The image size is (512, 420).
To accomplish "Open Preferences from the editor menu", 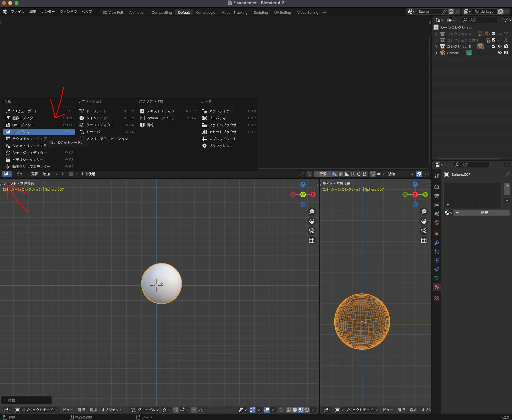I will (229, 146).
